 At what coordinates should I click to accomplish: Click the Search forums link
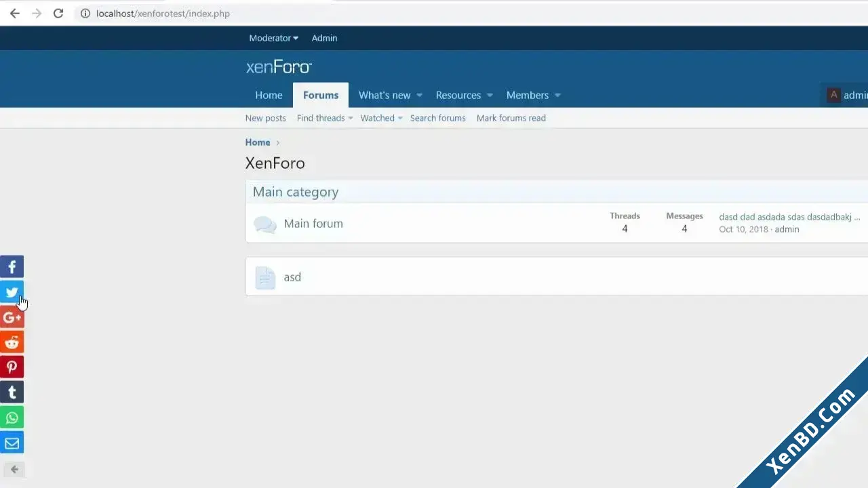point(438,118)
